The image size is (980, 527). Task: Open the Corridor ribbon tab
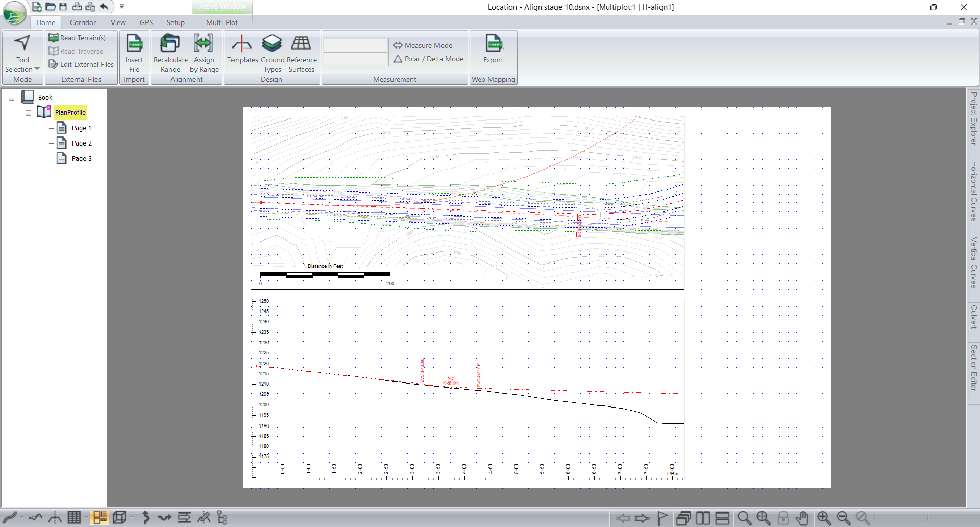click(83, 22)
